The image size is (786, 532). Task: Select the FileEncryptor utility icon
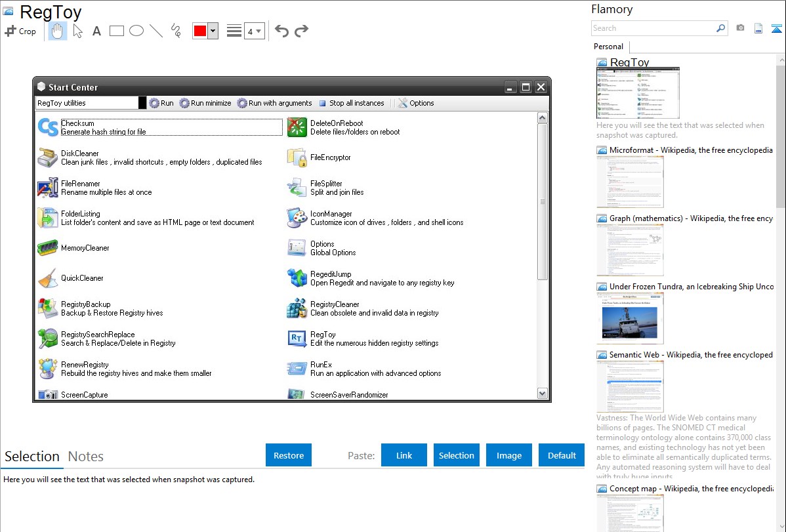[x=297, y=157]
